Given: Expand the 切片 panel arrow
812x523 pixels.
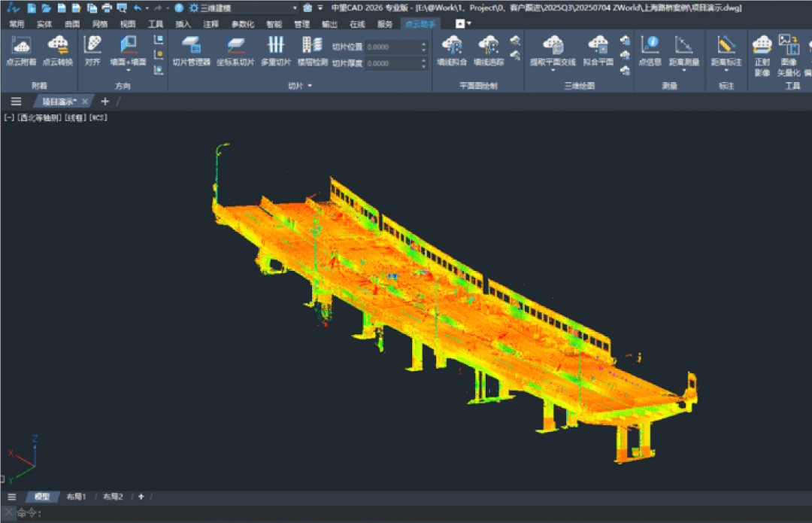Looking at the screenshot, I should 310,87.
